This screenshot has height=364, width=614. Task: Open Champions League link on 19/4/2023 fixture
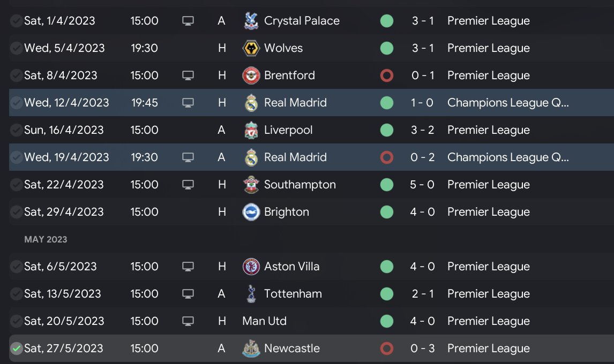[507, 157]
